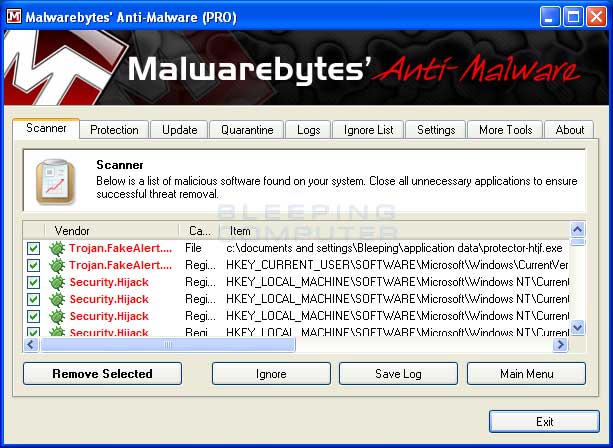Image resolution: width=613 pixels, height=448 pixels.
Task: Show the About tab
Action: (x=570, y=130)
